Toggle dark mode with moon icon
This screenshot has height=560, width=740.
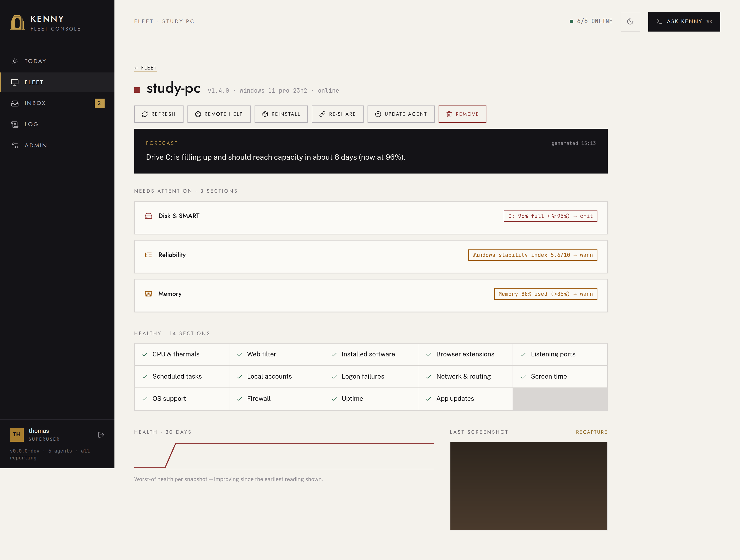pos(630,22)
